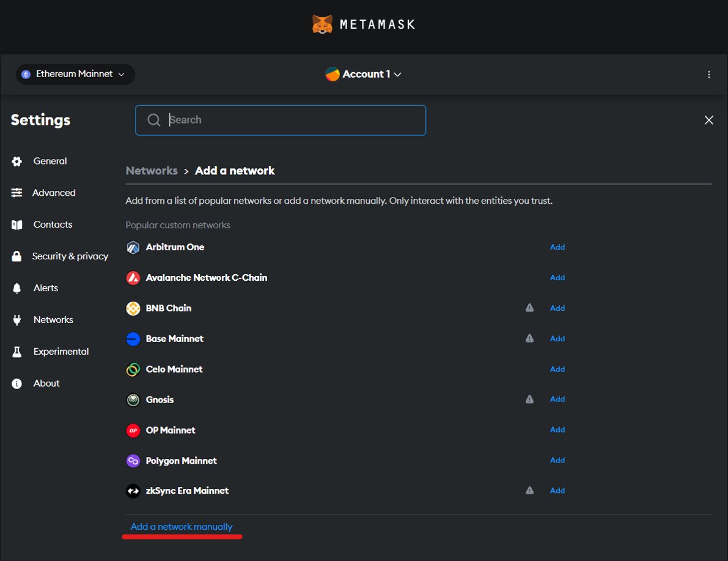Add the zkSync Era Mainnet network

557,491
